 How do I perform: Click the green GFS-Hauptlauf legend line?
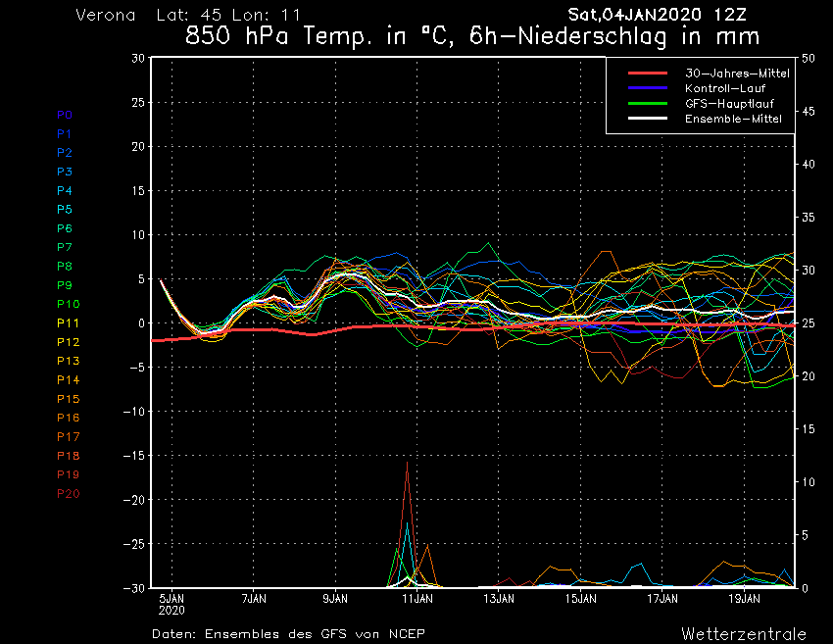[648, 103]
